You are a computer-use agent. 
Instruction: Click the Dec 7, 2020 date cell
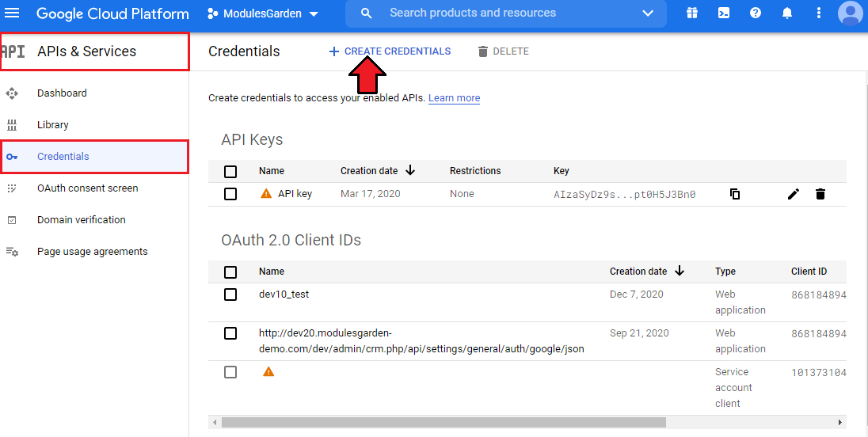coord(637,294)
